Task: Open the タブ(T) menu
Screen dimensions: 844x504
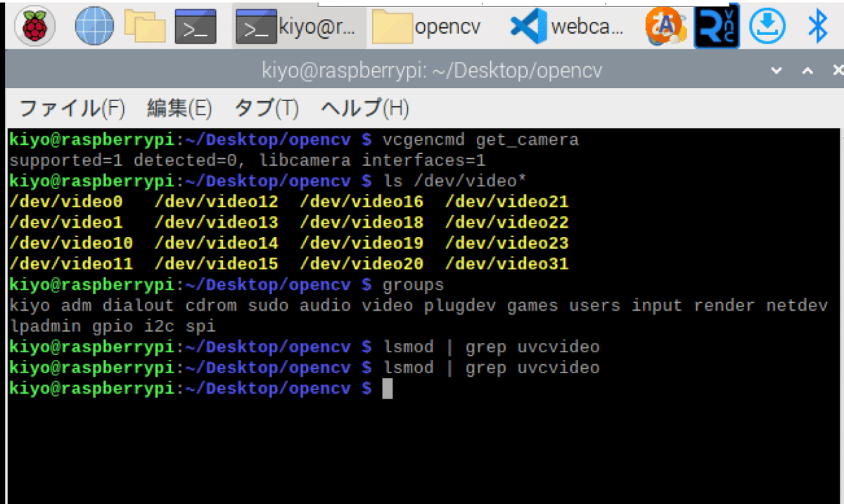Action: coord(267,108)
